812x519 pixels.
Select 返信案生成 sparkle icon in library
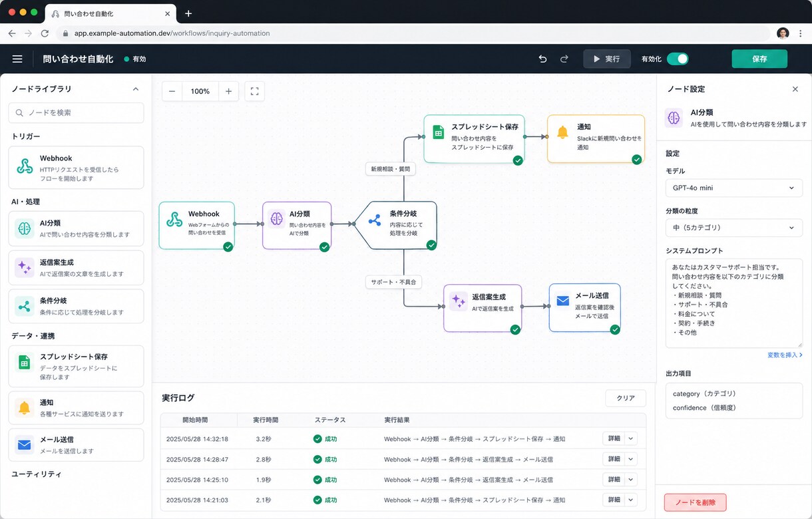click(25, 267)
